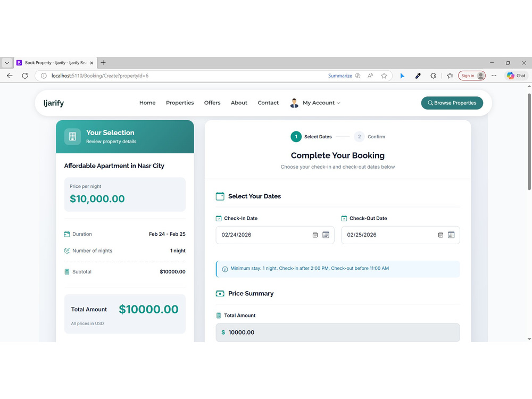This screenshot has width=532, height=399.
Task: Open the About menu item
Action: click(239, 103)
